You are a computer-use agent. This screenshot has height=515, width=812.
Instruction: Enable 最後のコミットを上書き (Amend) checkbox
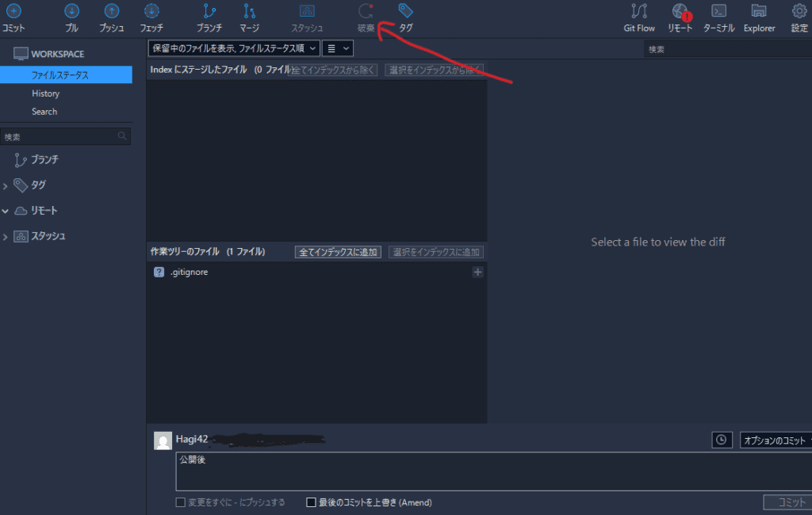312,502
